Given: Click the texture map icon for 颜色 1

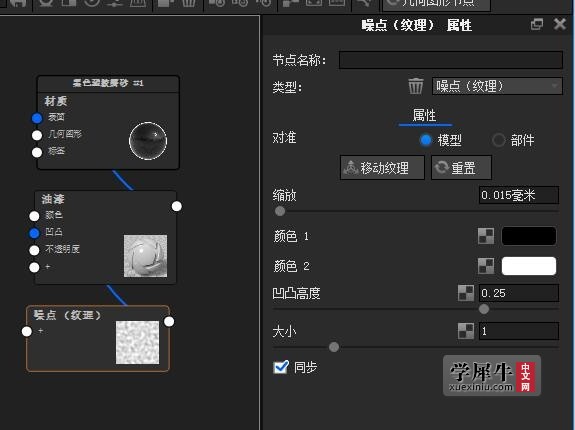Looking at the screenshot, I should click(x=486, y=236).
